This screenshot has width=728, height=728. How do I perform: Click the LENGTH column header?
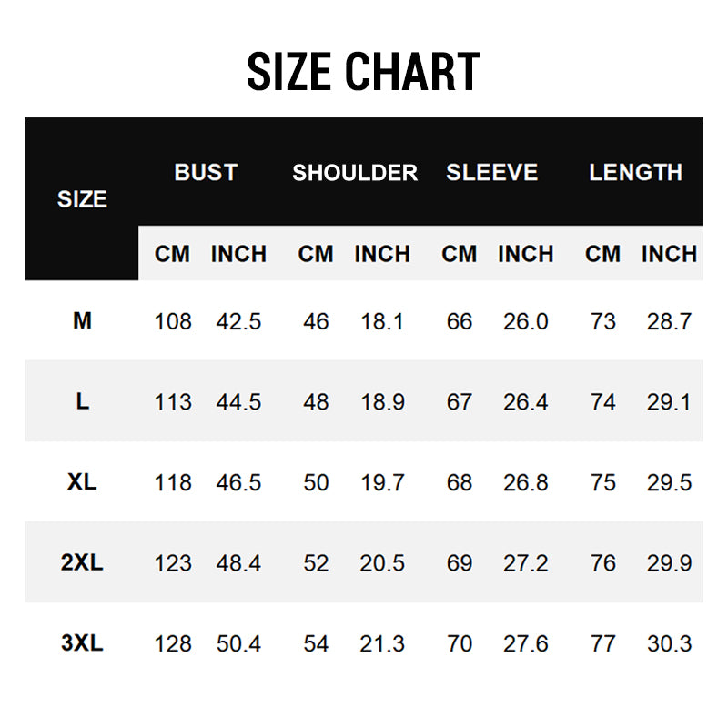(635, 172)
